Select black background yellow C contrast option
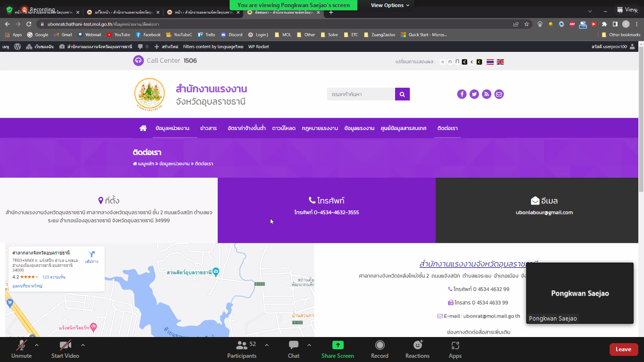Viewport: 644px width, 362px height. (x=479, y=62)
